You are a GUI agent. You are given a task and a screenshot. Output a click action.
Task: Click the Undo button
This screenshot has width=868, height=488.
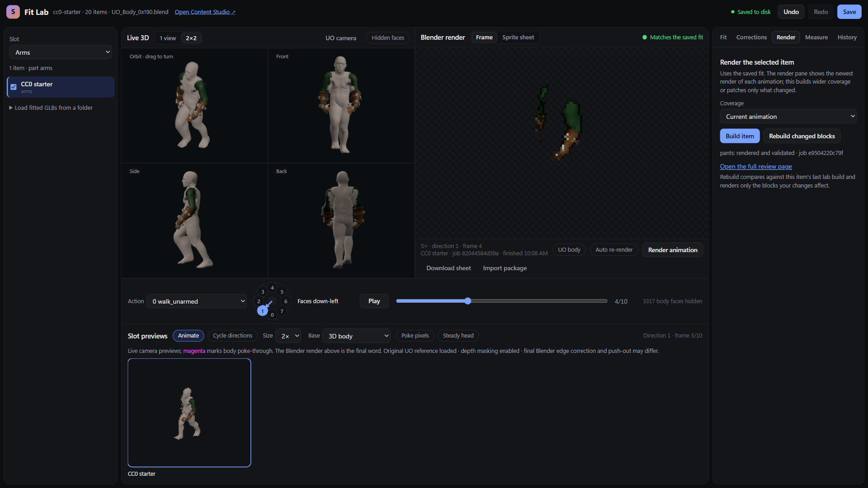coord(791,12)
